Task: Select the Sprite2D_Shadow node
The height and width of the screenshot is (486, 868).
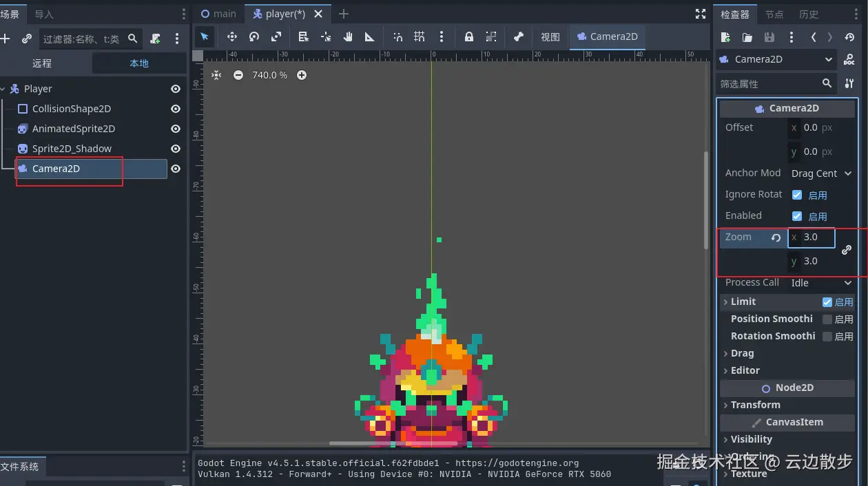Action: tap(72, 149)
